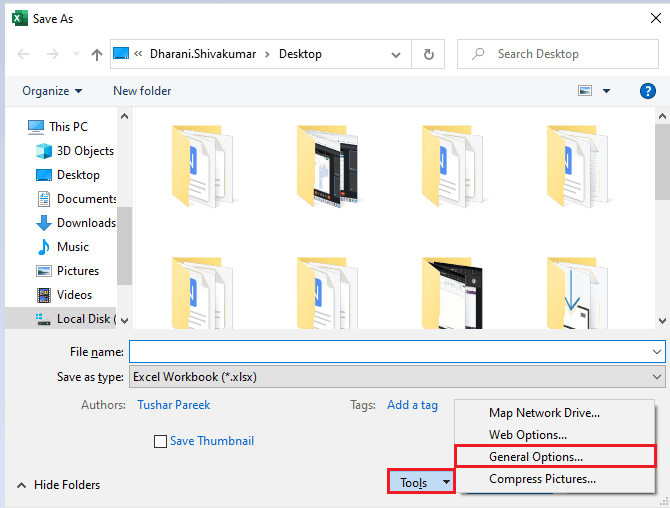This screenshot has width=670, height=508.
Task: Click the Refresh button in address bar
Action: pyautogui.click(x=428, y=54)
